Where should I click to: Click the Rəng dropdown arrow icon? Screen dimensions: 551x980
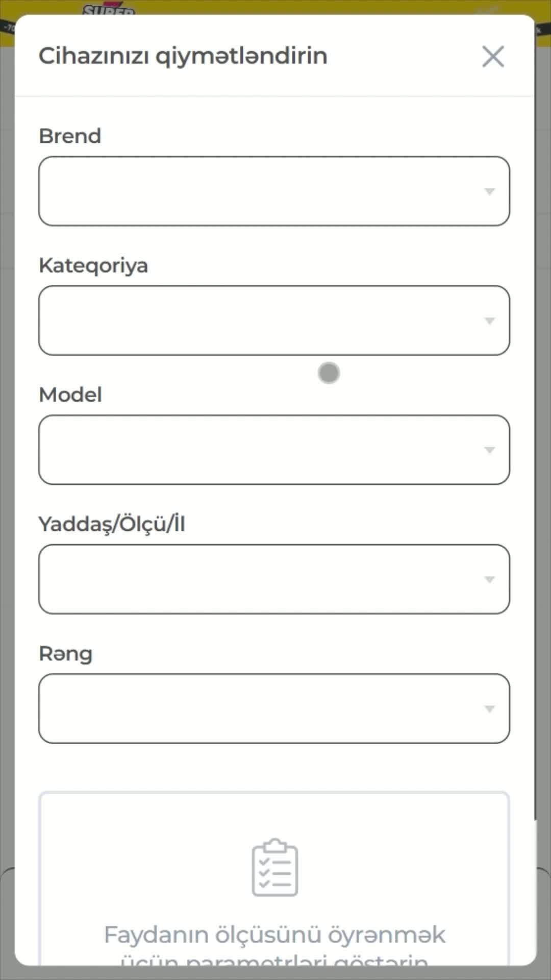[489, 708]
